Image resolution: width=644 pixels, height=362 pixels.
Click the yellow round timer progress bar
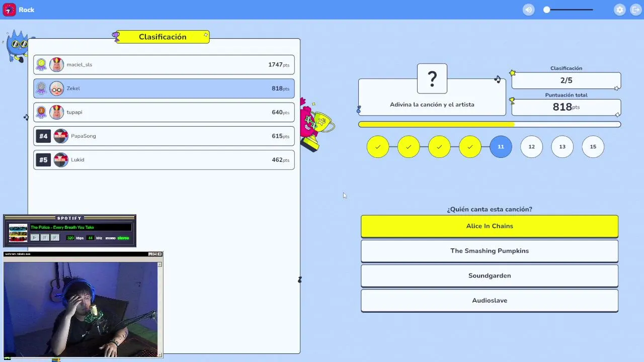coord(490,124)
